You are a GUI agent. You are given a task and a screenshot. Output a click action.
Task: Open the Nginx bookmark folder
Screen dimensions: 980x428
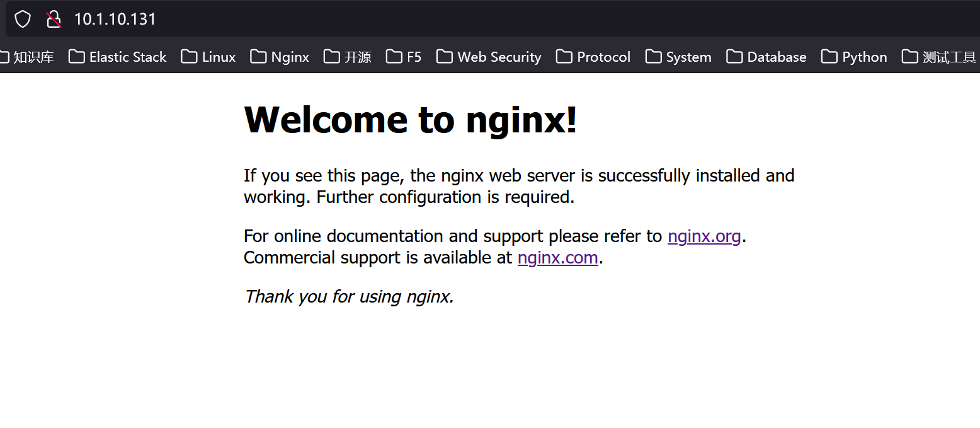pyautogui.click(x=280, y=57)
